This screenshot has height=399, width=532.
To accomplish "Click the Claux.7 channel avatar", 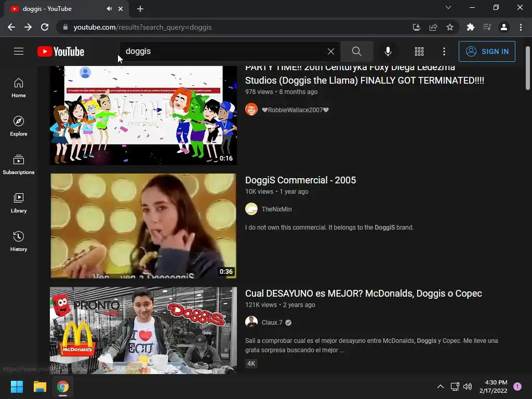I will pyautogui.click(x=251, y=322).
